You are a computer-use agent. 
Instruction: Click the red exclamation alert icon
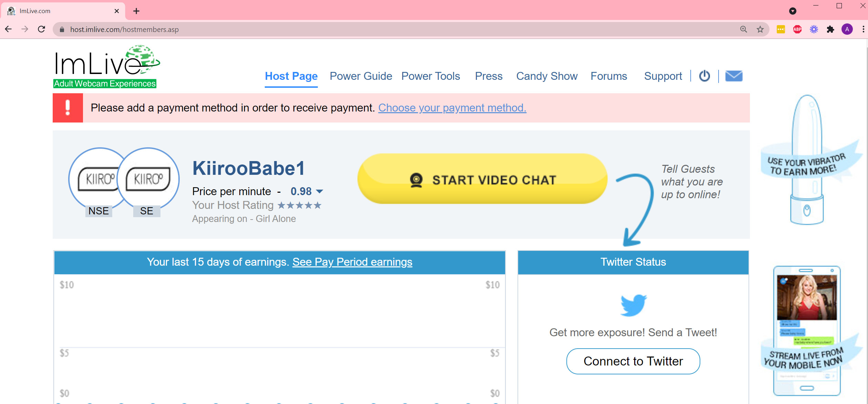click(x=68, y=108)
